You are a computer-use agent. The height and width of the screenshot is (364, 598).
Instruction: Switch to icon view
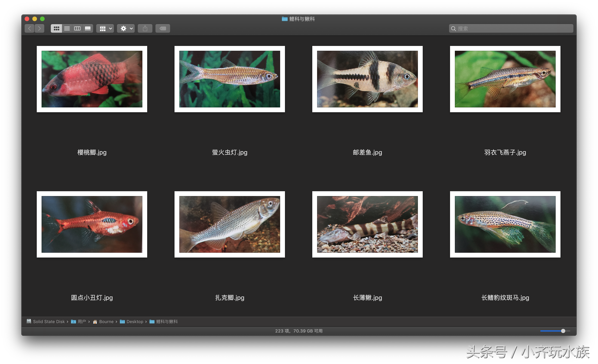(x=56, y=29)
